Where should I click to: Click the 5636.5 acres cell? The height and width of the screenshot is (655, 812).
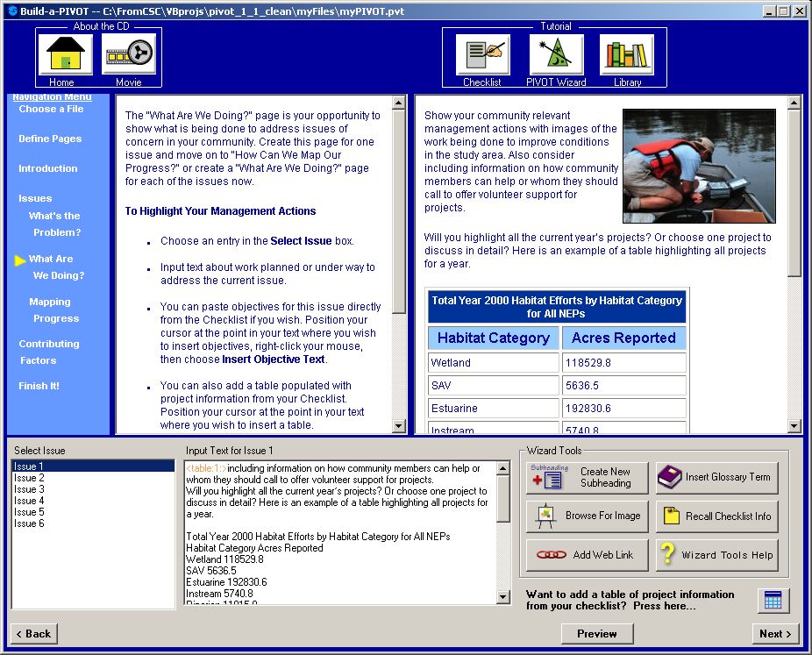coord(624,385)
